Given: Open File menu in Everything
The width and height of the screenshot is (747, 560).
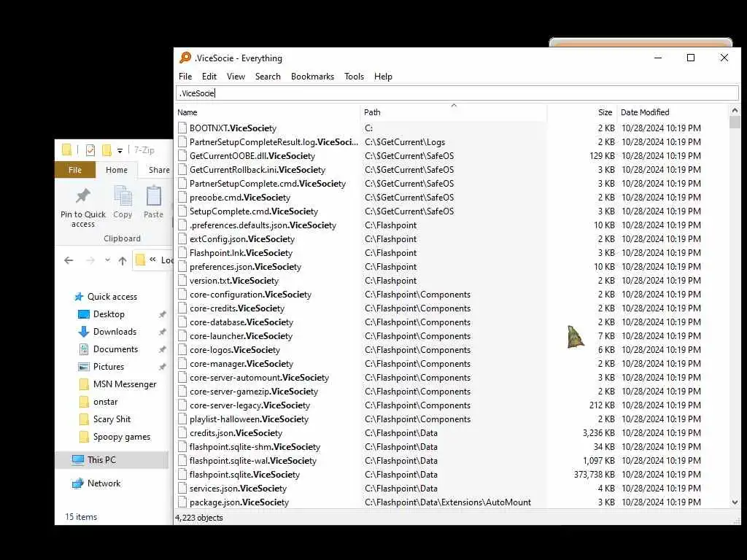Looking at the screenshot, I should (185, 76).
